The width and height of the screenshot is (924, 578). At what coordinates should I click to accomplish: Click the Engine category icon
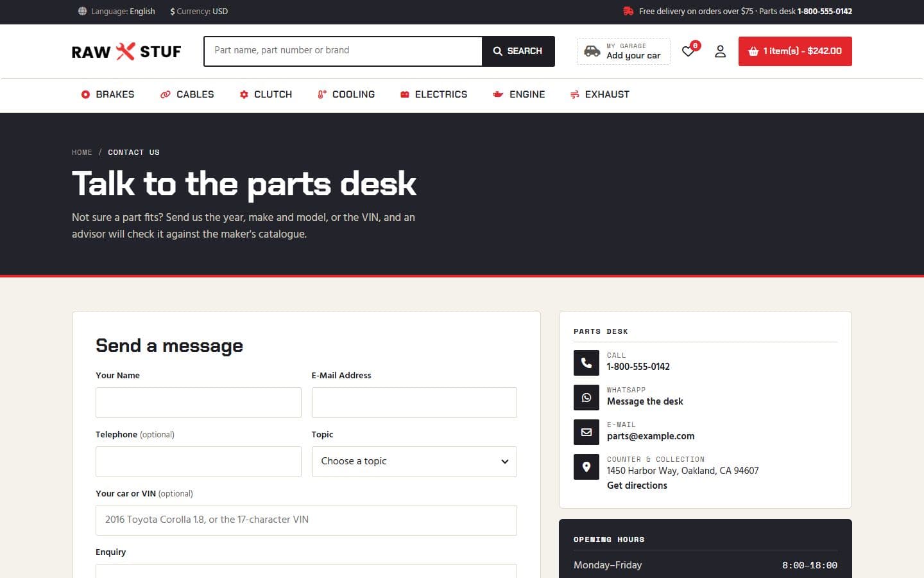click(x=498, y=94)
